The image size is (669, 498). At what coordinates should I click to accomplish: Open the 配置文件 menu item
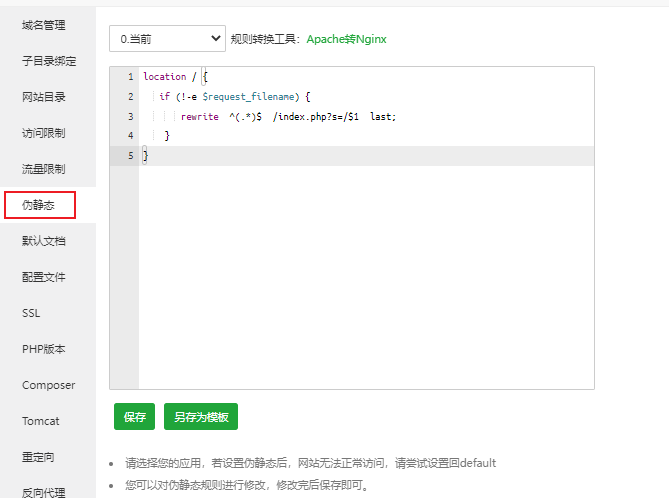tap(44, 277)
